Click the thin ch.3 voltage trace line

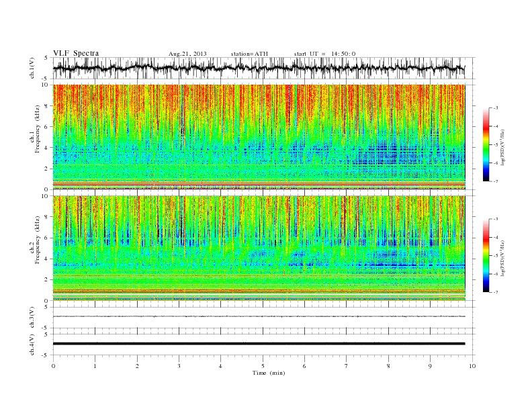tap(259, 316)
